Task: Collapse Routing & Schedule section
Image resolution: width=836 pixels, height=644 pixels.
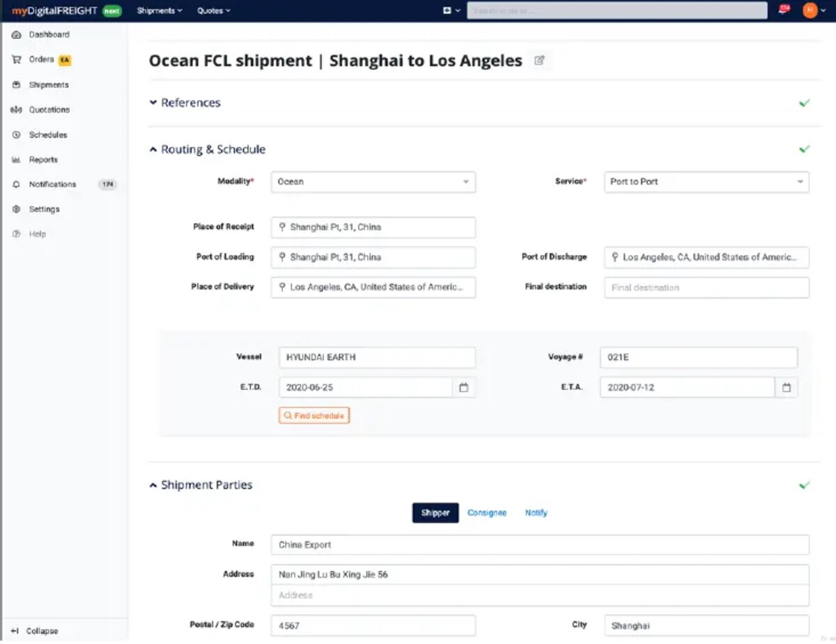Action: [208, 150]
